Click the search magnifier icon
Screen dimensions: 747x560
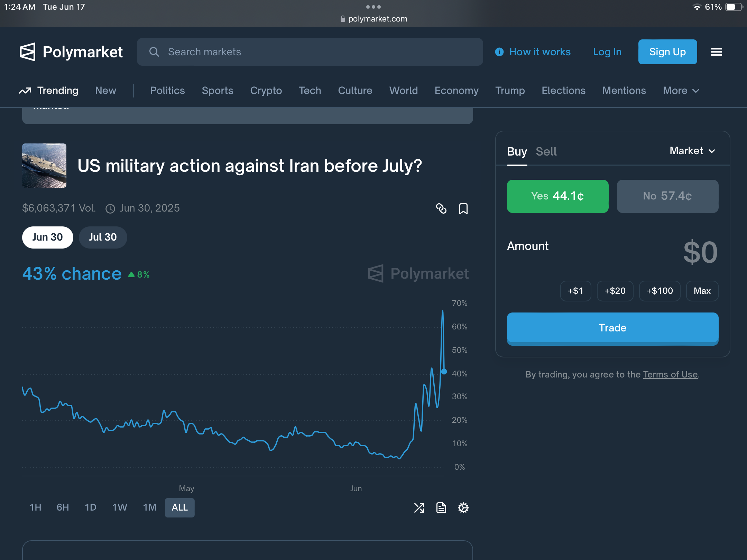tap(154, 52)
